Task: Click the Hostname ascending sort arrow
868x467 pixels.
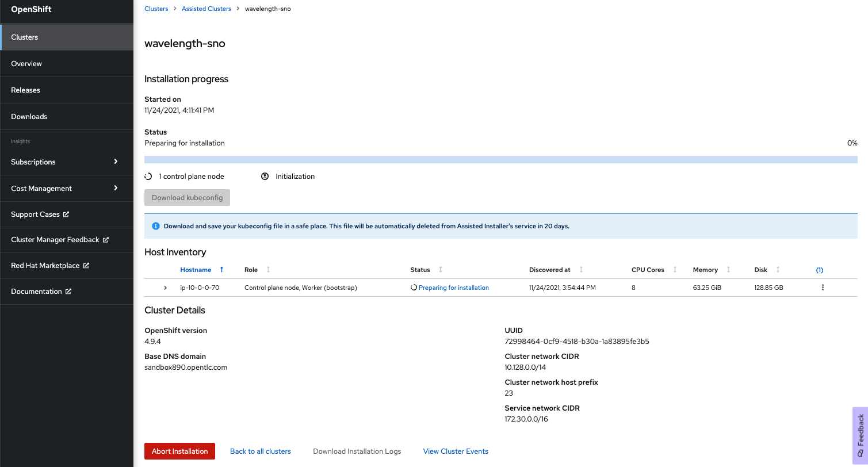Action: [x=222, y=270]
